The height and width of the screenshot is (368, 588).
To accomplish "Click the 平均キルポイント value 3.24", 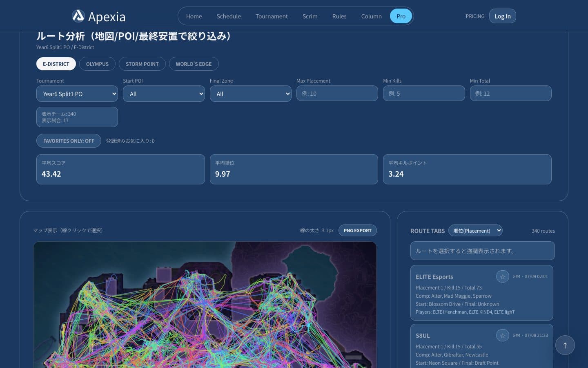I will click(x=396, y=174).
